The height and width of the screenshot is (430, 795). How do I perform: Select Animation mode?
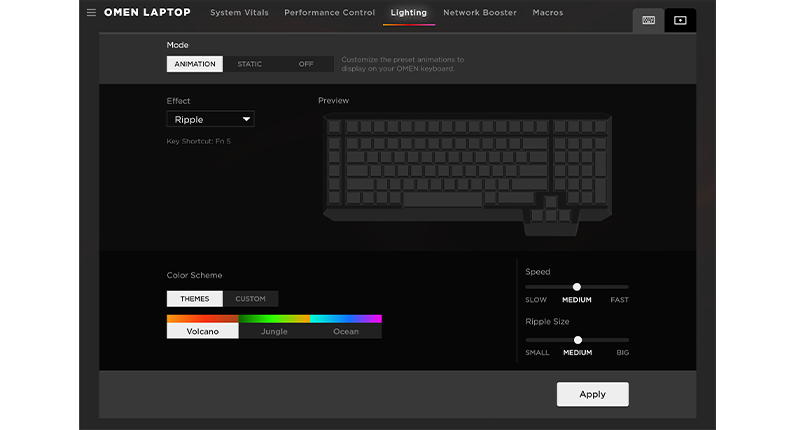pos(195,64)
